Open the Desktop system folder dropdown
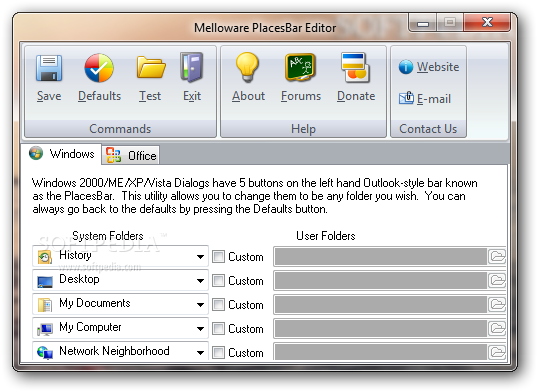The width and height of the screenshot is (538, 392). (x=200, y=281)
